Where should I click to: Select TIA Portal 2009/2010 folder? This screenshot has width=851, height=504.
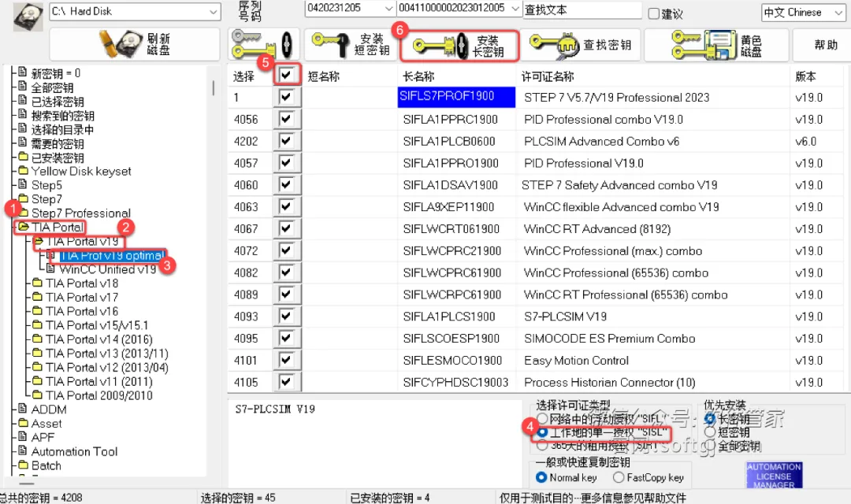pyautogui.click(x=98, y=395)
